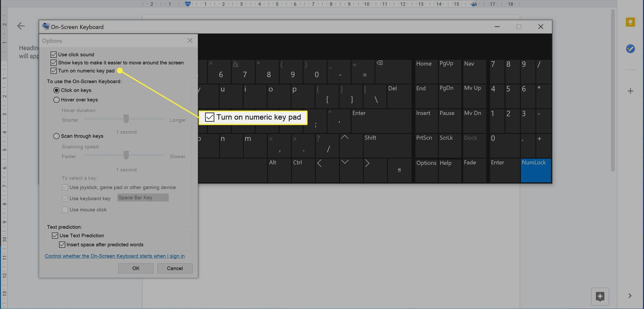
Task: Select the Hover over keys option
Action: tap(56, 100)
